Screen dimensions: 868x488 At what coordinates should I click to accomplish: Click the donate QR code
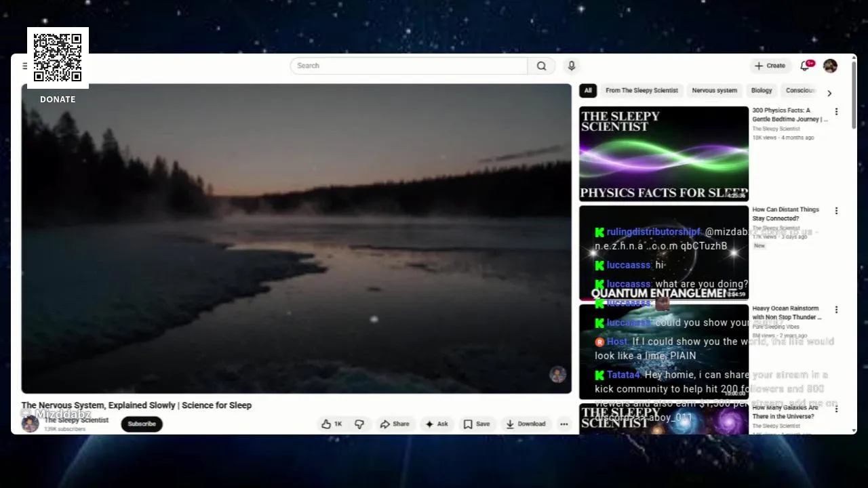coord(58,58)
